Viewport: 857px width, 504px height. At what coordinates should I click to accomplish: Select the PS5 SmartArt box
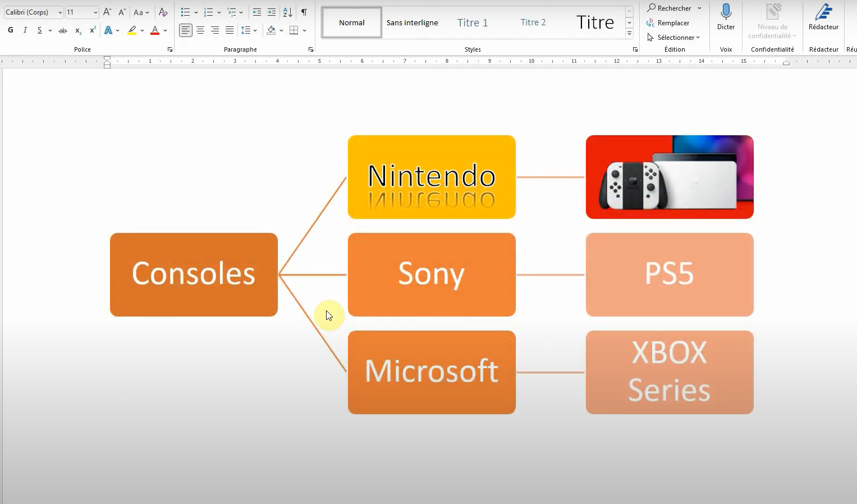tap(670, 274)
